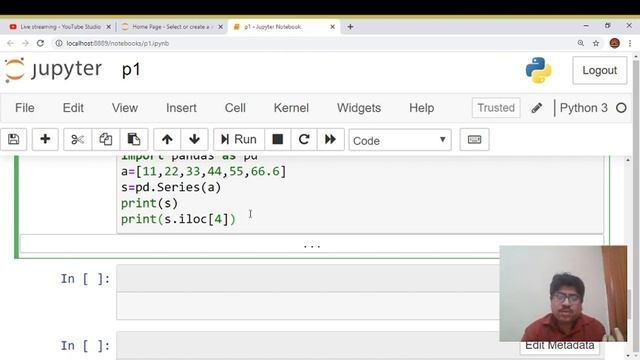Image resolution: width=640 pixels, height=360 pixels.
Task: Select the p1 Jupyter Notebook browser tab
Action: click(283, 27)
